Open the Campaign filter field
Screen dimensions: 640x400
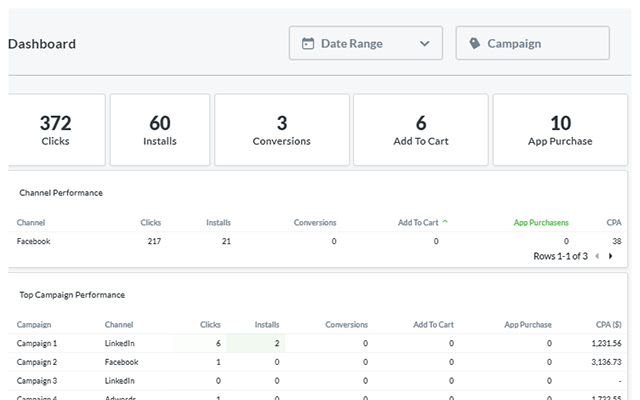532,44
